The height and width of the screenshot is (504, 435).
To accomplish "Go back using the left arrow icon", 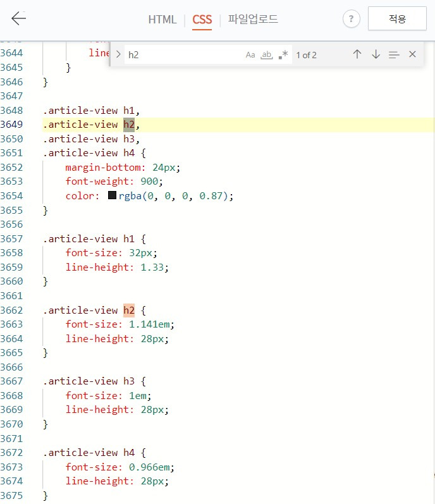I will (18, 18).
